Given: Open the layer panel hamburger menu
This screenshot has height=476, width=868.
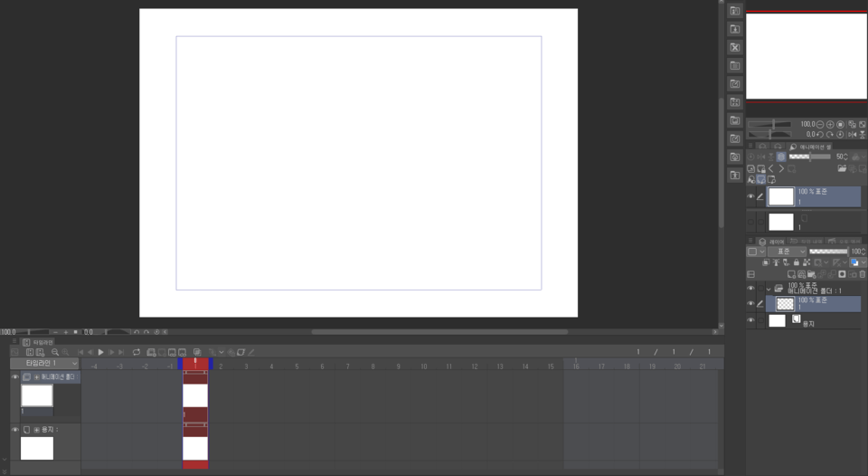Looking at the screenshot, I should [750, 241].
